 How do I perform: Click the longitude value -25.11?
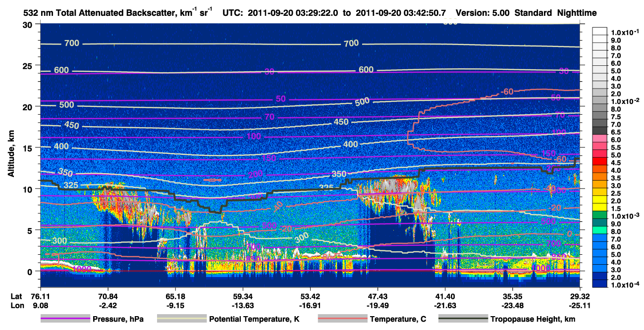click(580, 305)
